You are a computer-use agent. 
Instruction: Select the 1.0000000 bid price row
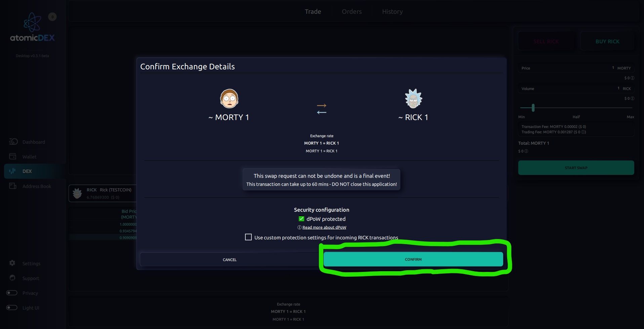click(x=103, y=224)
